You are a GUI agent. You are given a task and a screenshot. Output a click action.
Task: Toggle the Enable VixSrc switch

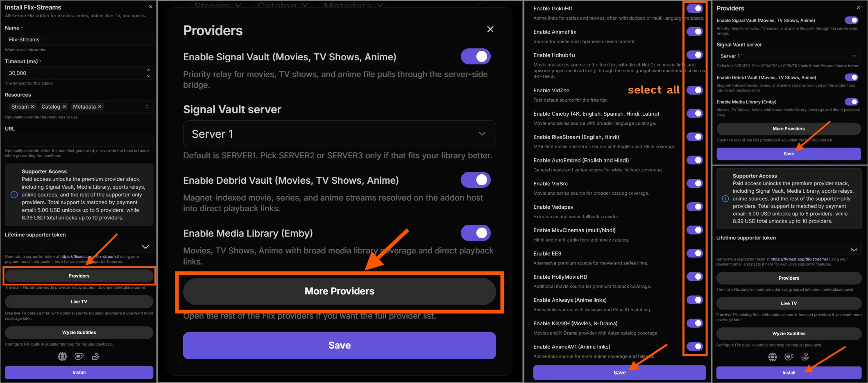pyautogui.click(x=695, y=184)
